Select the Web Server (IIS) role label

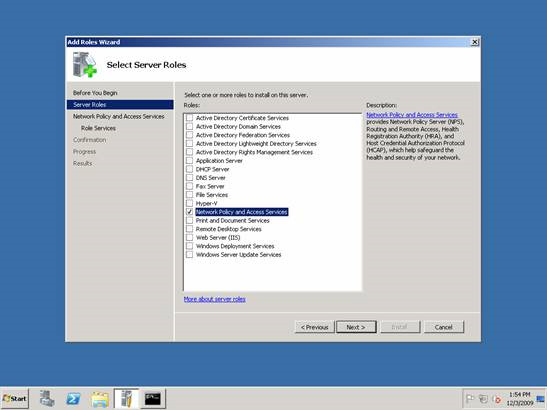218,238
